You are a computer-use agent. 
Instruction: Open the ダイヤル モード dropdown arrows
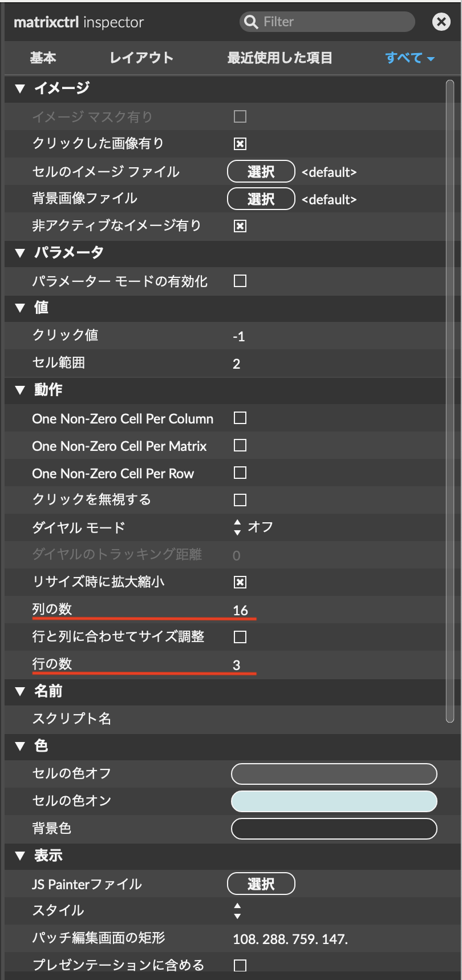pos(237,527)
